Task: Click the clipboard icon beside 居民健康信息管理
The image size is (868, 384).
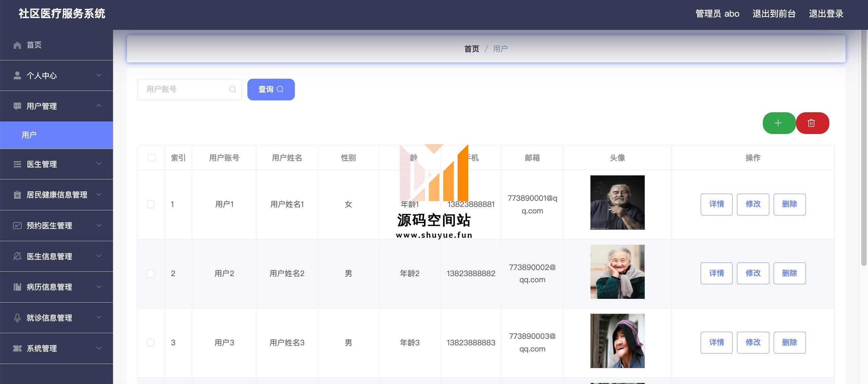Action: 17,195
